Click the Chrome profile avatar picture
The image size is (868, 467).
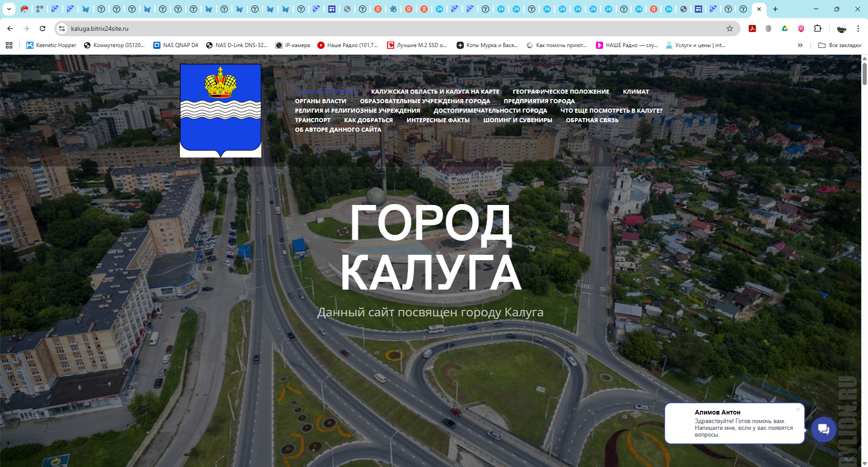(841, 29)
